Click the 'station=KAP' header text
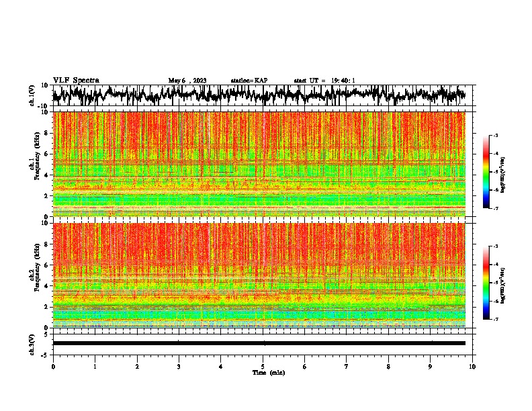The width and height of the screenshot is (532, 411). [249, 81]
